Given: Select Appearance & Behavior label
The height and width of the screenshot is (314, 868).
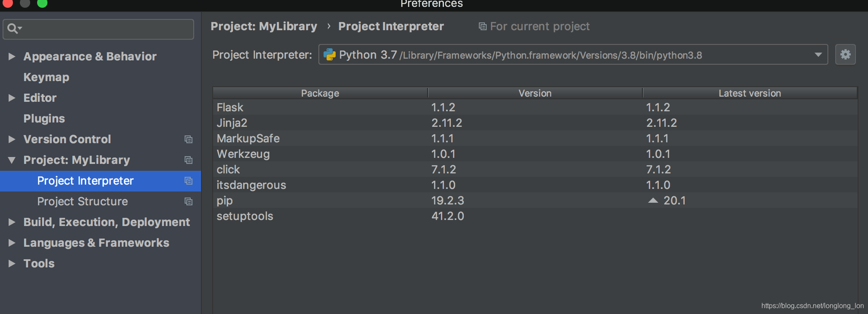Looking at the screenshot, I should click(x=90, y=57).
